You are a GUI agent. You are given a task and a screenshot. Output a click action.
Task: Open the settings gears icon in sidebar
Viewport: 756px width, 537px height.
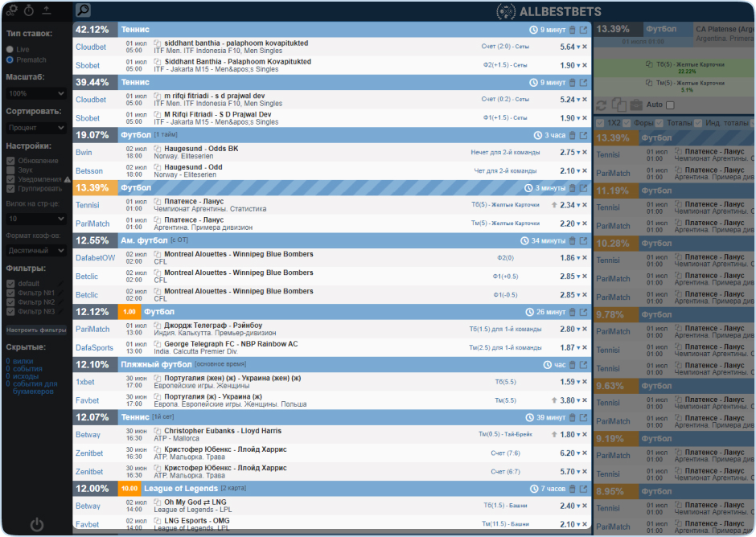[x=11, y=10]
